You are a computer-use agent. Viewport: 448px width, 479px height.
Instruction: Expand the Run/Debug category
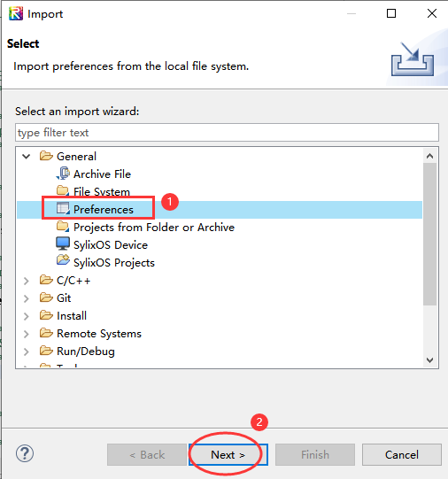pos(27,352)
